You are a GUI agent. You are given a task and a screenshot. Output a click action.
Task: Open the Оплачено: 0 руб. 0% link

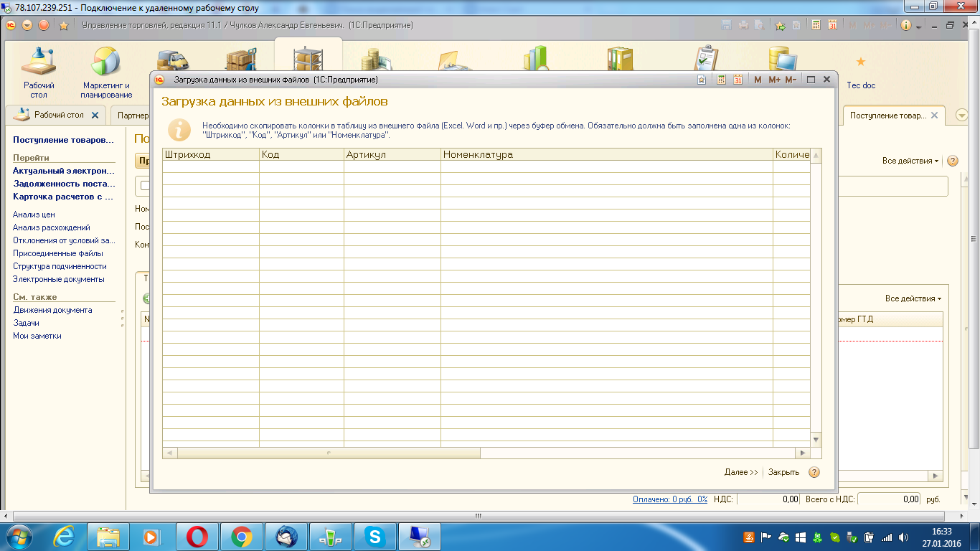[669, 499]
